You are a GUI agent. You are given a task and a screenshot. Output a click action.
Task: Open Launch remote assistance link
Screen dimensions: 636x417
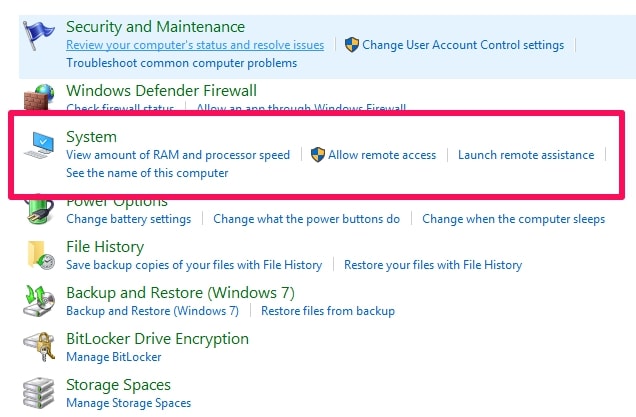tap(526, 155)
